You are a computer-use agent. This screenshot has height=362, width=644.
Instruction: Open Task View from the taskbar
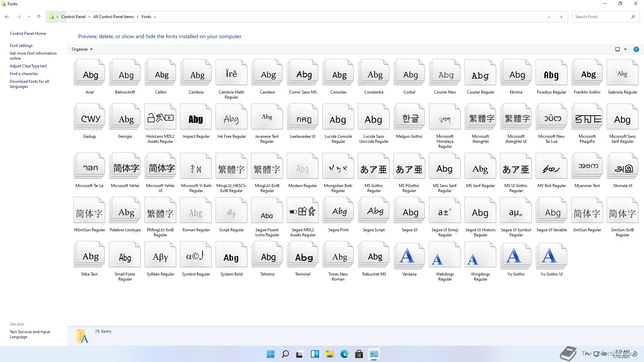tap(300, 354)
